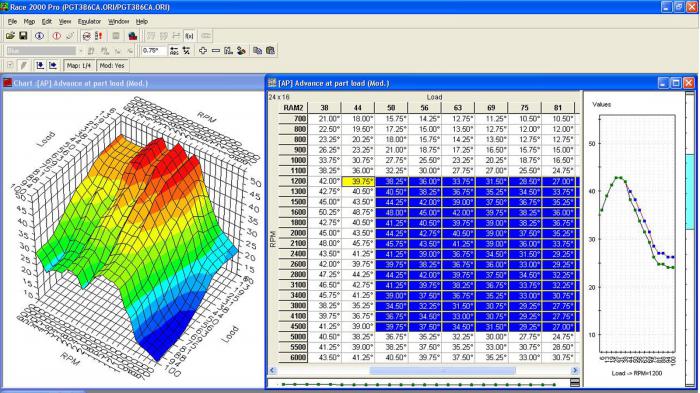Click the round checksum icon in top toolbar
This screenshot has width=700, height=393.
click(x=87, y=36)
